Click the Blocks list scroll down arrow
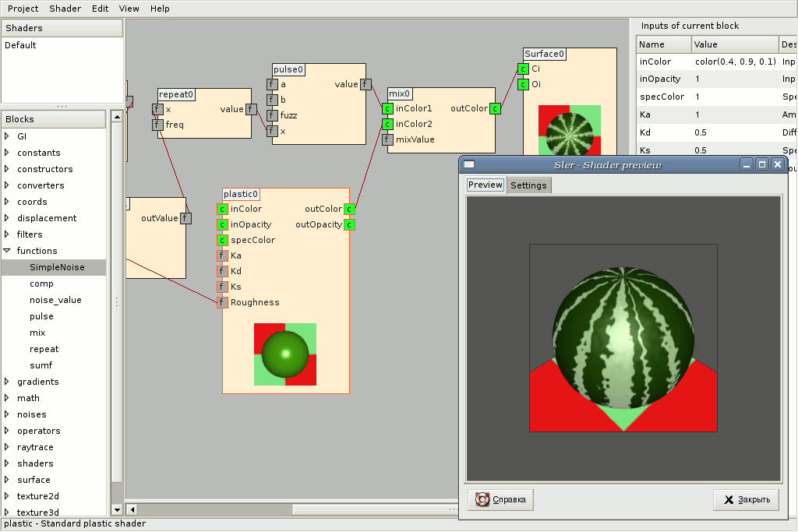798x532 pixels. click(x=117, y=509)
